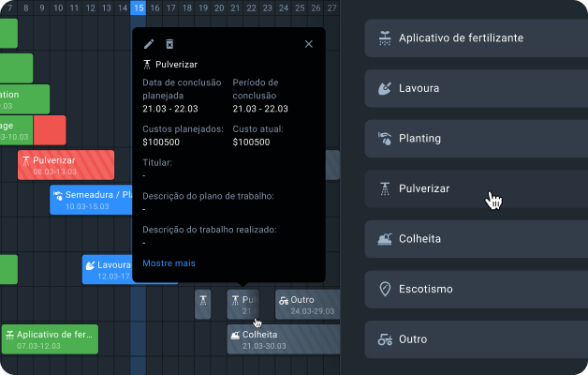The height and width of the screenshot is (375, 588).
Task: Click the shovel icon beside Lavoura
Action: [x=385, y=88]
